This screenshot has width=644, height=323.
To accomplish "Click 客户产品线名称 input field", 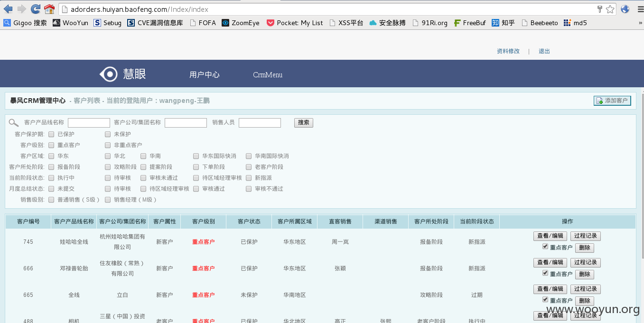I will [89, 123].
